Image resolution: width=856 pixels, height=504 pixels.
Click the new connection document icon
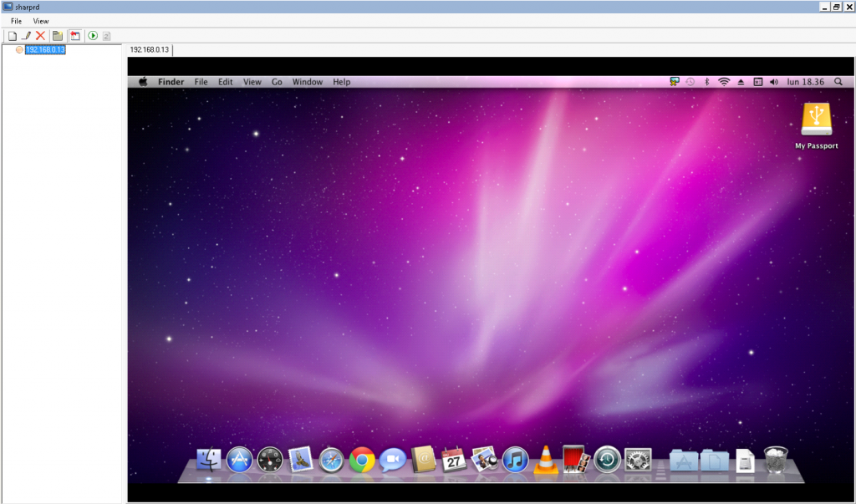point(13,36)
